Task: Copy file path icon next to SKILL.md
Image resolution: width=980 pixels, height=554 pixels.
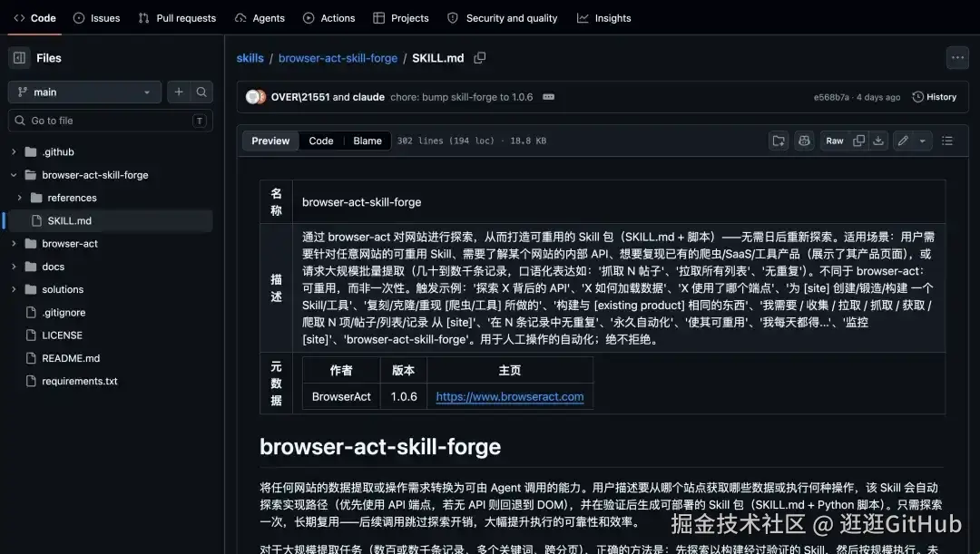Action: click(x=479, y=58)
